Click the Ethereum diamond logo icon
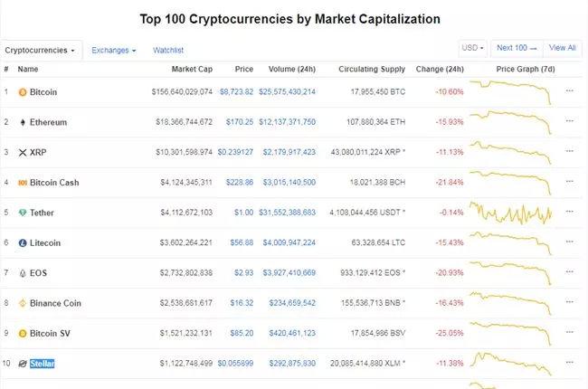Screen dimensions: 588x389 point(23,122)
